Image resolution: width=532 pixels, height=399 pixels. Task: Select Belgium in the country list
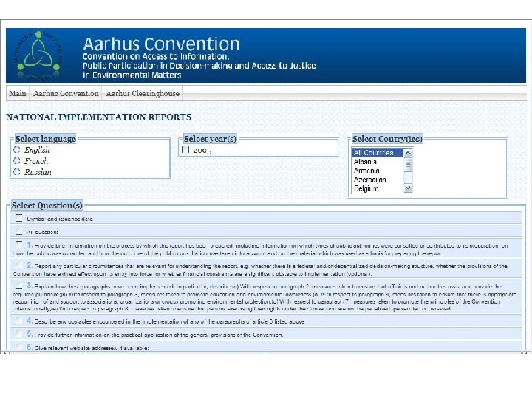tap(378, 188)
